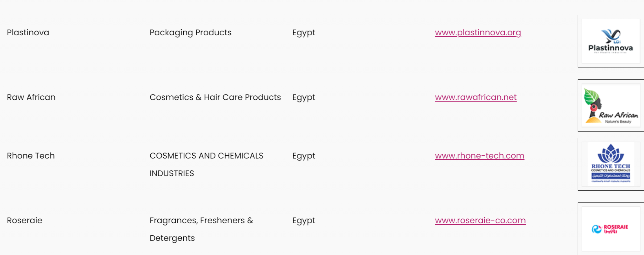Click the Roseraie logo thumbnail
Image resolution: width=644 pixels, height=255 pixels.
(611, 229)
